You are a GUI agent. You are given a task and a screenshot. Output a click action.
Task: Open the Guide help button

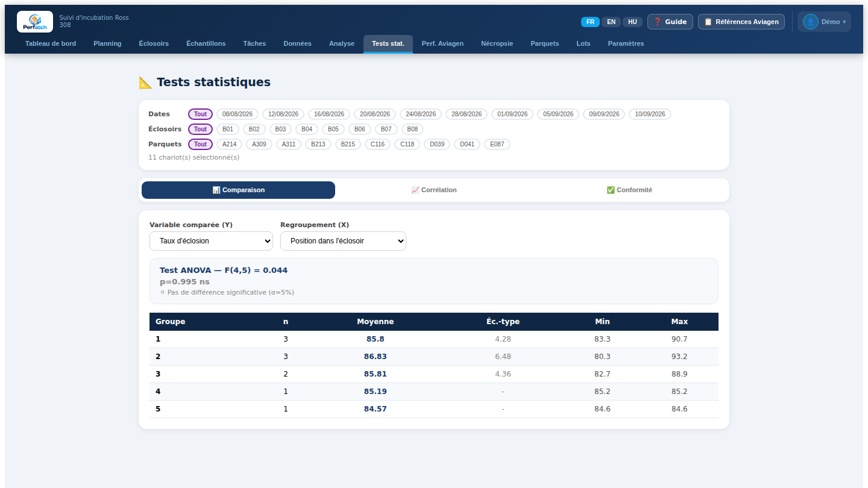click(x=670, y=22)
